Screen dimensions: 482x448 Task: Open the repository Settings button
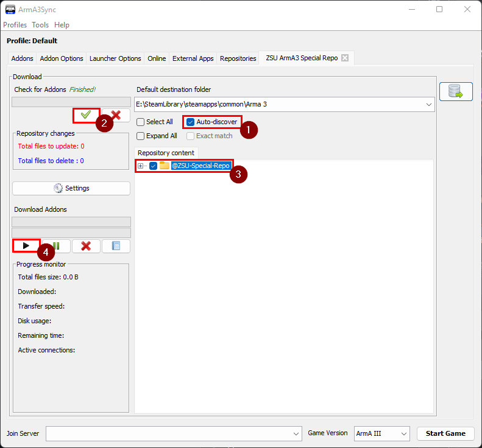(x=71, y=188)
